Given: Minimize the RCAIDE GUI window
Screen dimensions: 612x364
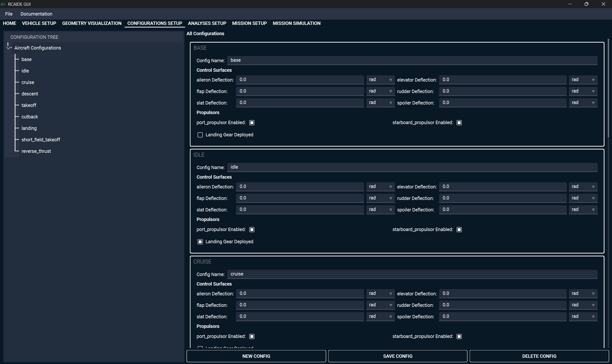Looking at the screenshot, I should (570, 4).
